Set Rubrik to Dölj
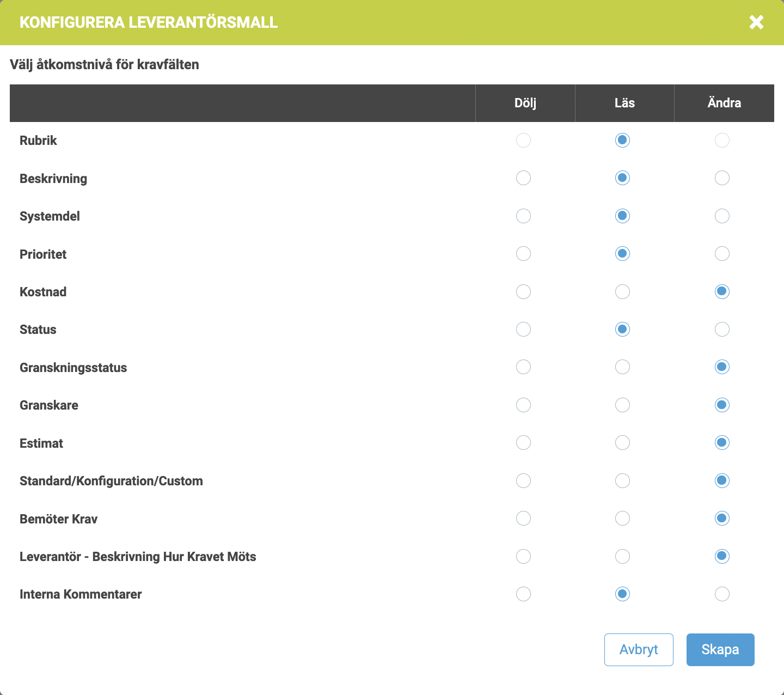 pyautogui.click(x=523, y=141)
